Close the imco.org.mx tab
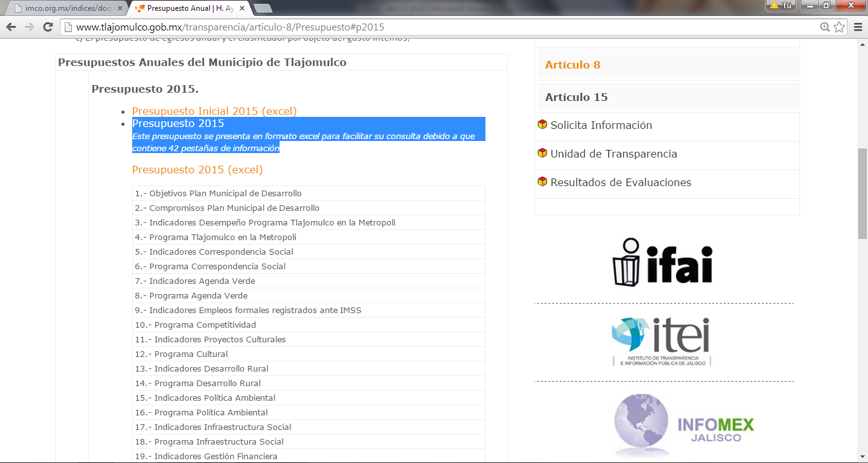Image resolution: width=868 pixels, height=463 pixels. [119, 8]
